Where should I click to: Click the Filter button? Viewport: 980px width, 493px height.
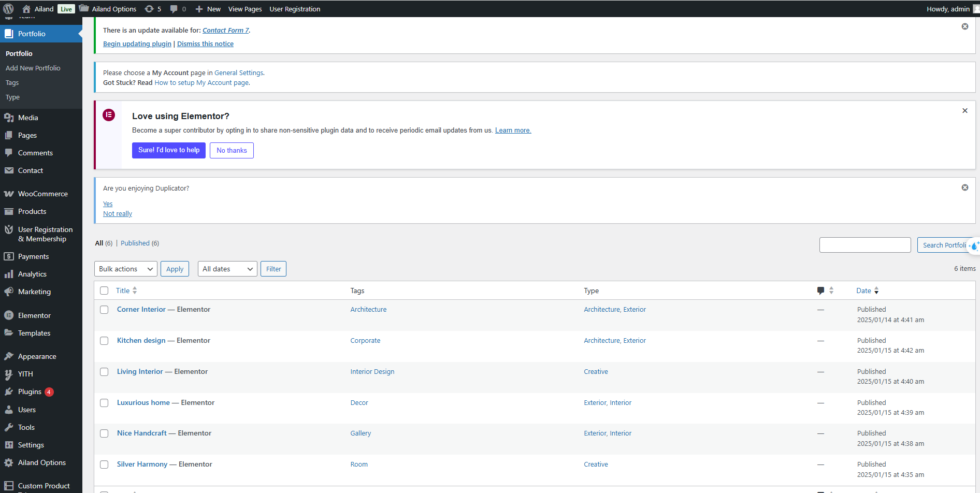[x=273, y=269]
